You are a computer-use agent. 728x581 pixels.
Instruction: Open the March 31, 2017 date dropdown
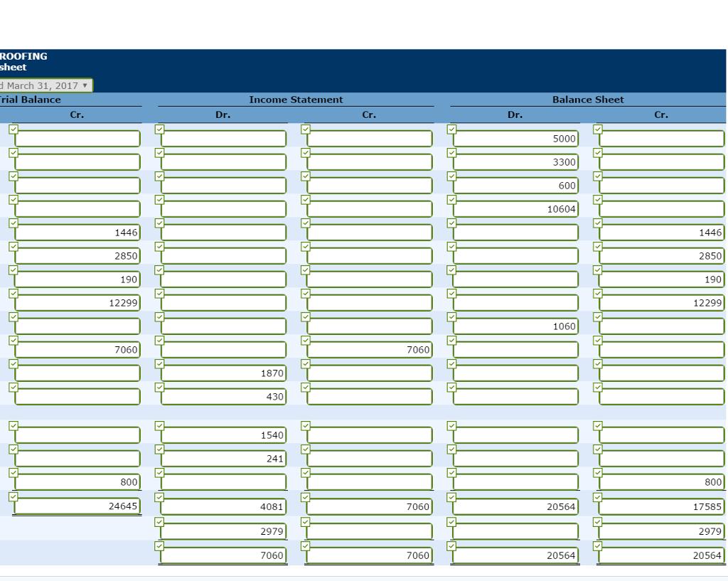(x=46, y=85)
